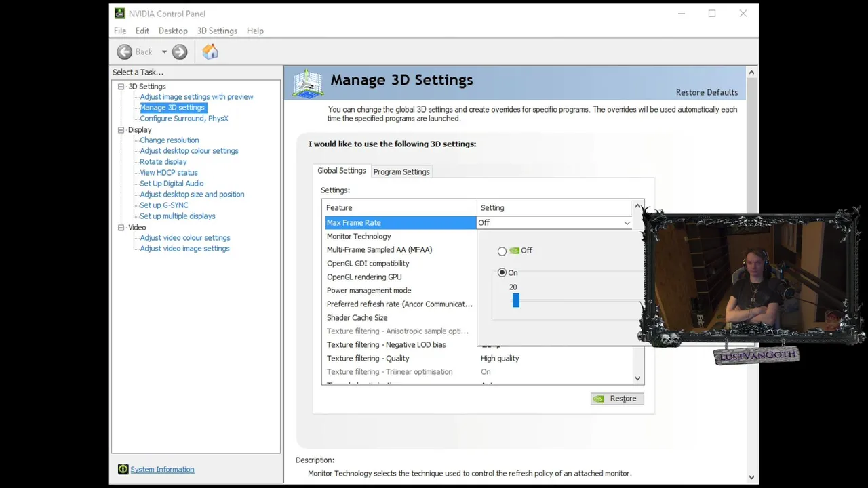Click the Max Frame Rate slider handle
Screen dimensions: 868x488
[516, 300]
